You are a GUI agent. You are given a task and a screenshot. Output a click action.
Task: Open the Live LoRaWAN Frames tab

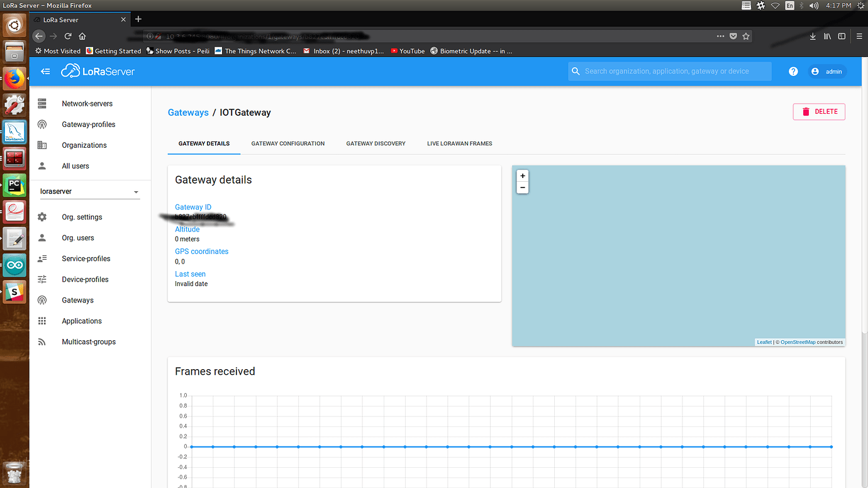(x=459, y=143)
